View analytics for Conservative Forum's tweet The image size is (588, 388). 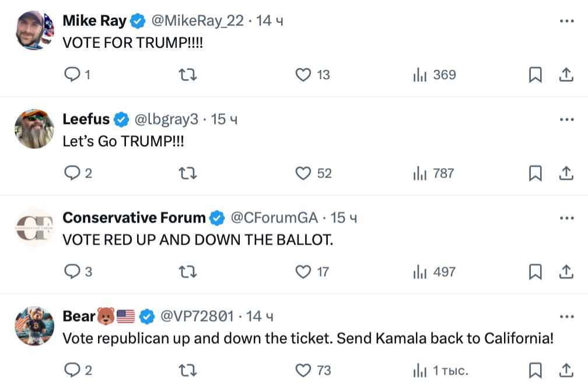click(x=420, y=271)
